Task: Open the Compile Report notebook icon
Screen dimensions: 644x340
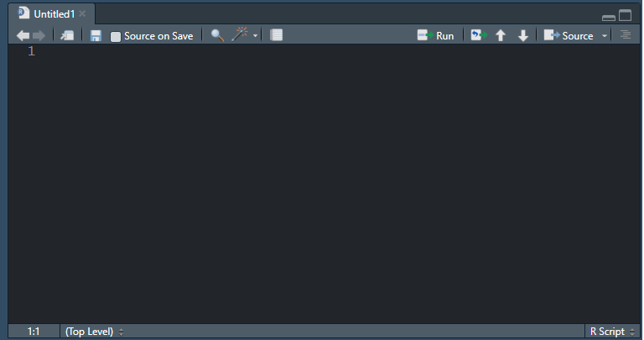Action: click(277, 35)
